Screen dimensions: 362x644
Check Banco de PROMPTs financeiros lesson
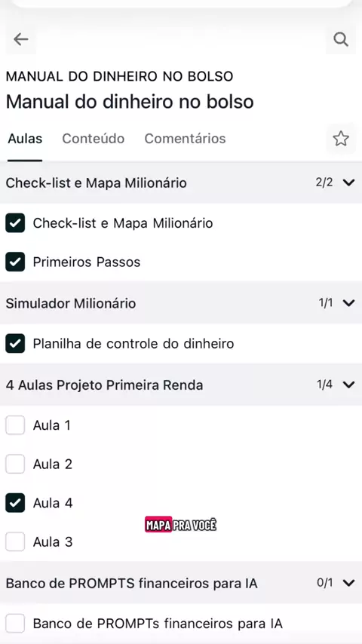15,624
